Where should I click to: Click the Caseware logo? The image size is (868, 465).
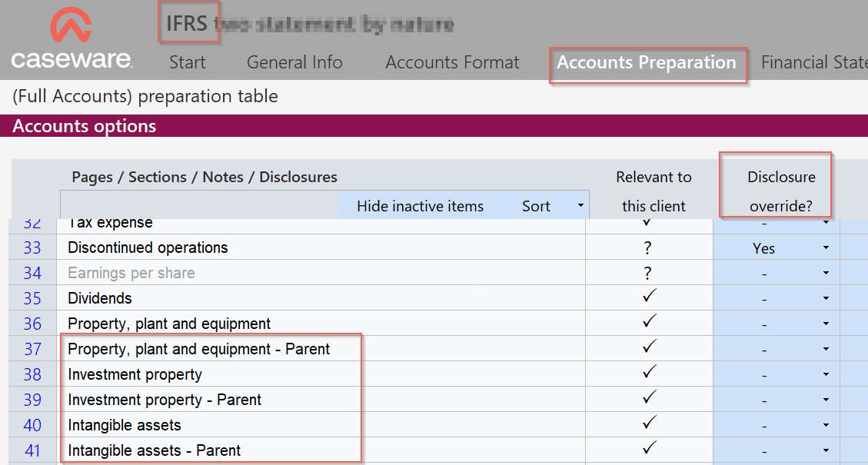click(72, 38)
